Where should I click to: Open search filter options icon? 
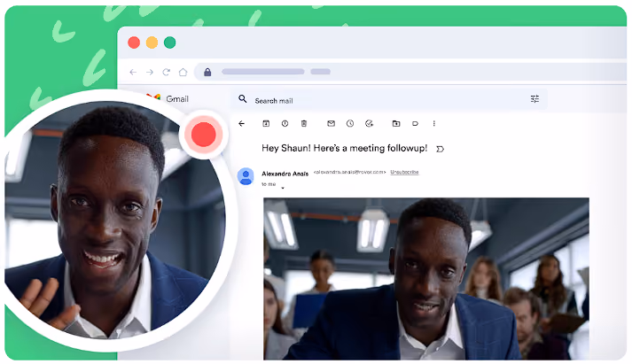coord(534,99)
